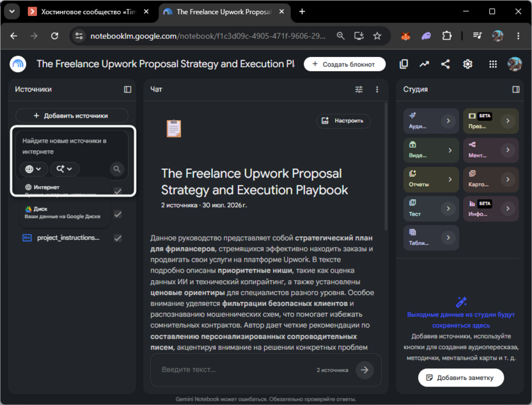The image size is (532, 405).
Task: Share the notebook via share icon
Action: tap(446, 64)
